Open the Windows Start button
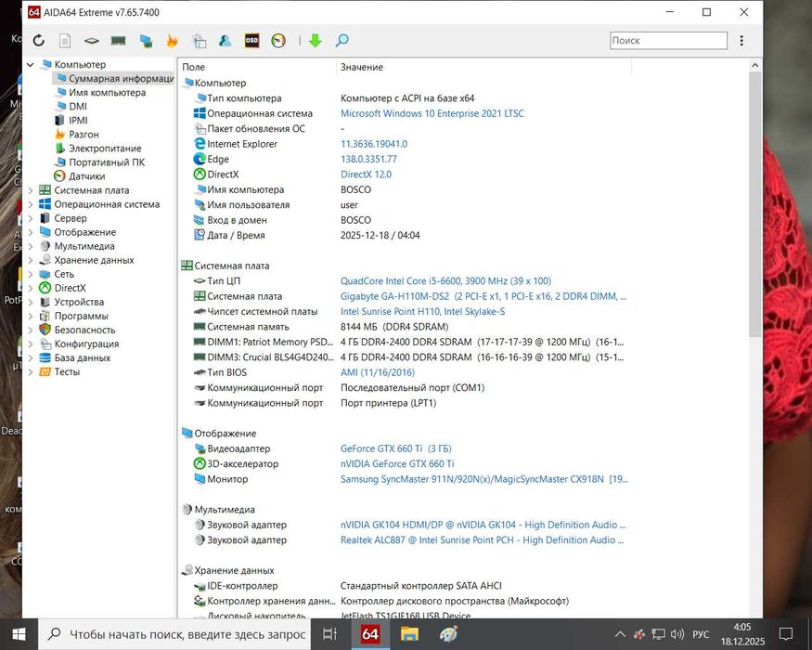 click(x=19, y=634)
